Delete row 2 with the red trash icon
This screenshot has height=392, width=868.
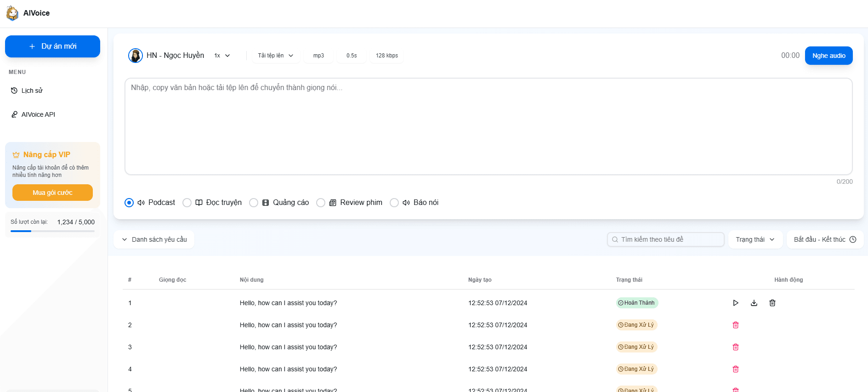(x=736, y=325)
